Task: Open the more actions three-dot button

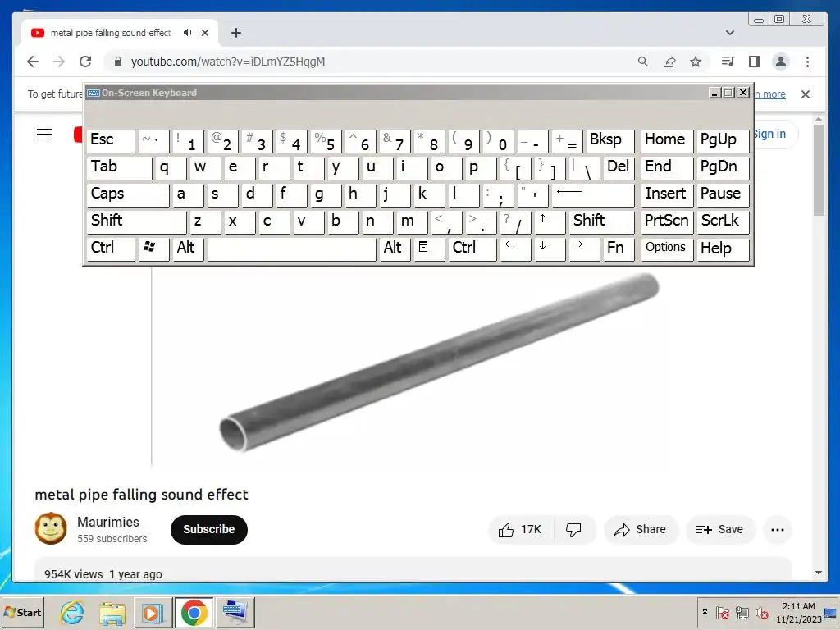Action: tap(778, 530)
